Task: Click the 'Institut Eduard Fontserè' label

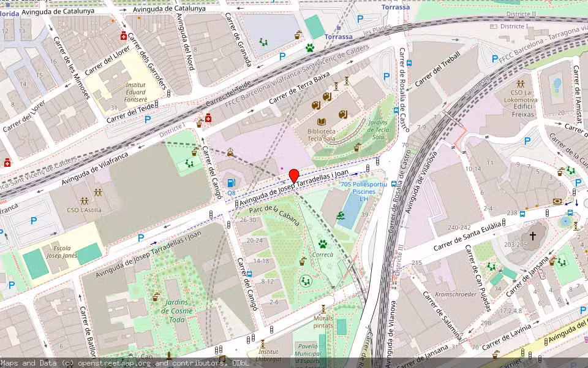Action: point(136,93)
